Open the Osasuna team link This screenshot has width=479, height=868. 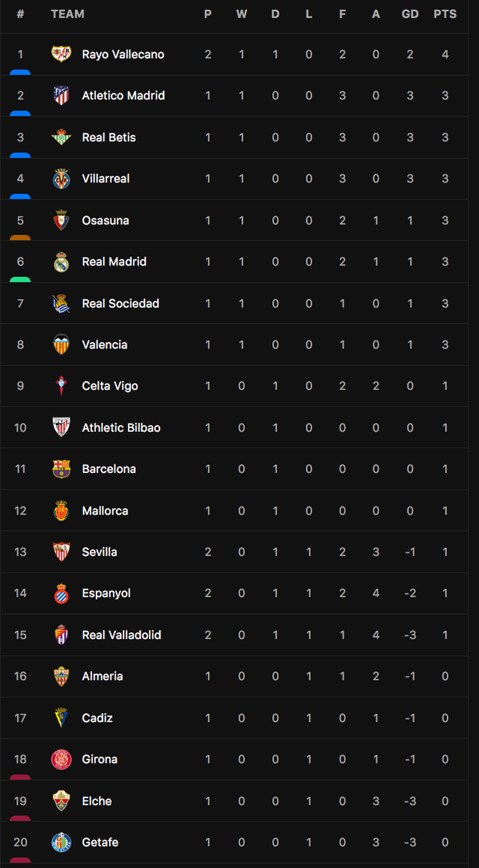105,221
